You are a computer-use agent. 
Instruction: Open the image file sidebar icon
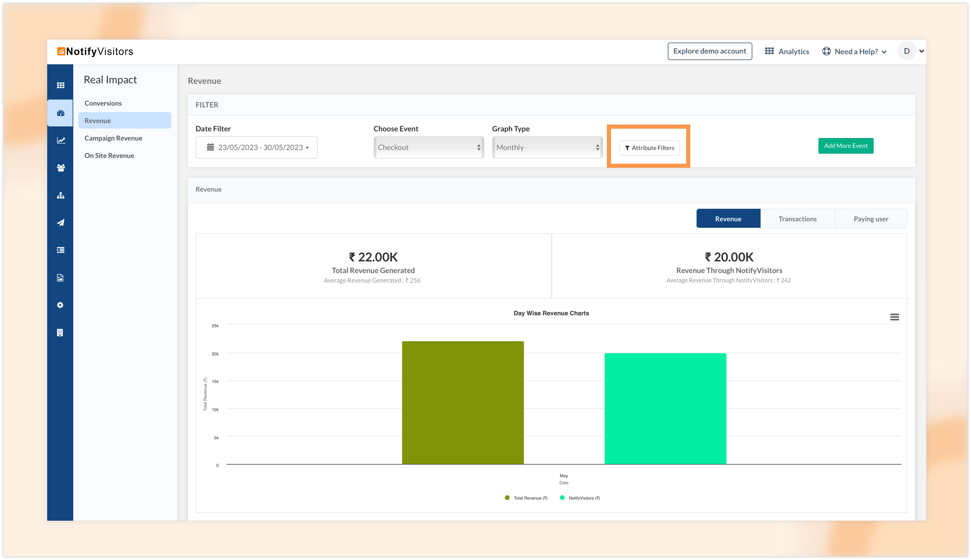[x=60, y=278]
